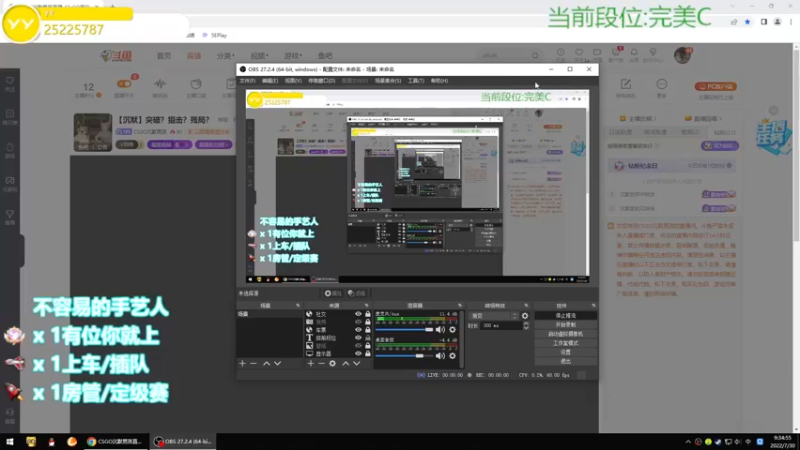Move the selected scene up

tap(266, 363)
